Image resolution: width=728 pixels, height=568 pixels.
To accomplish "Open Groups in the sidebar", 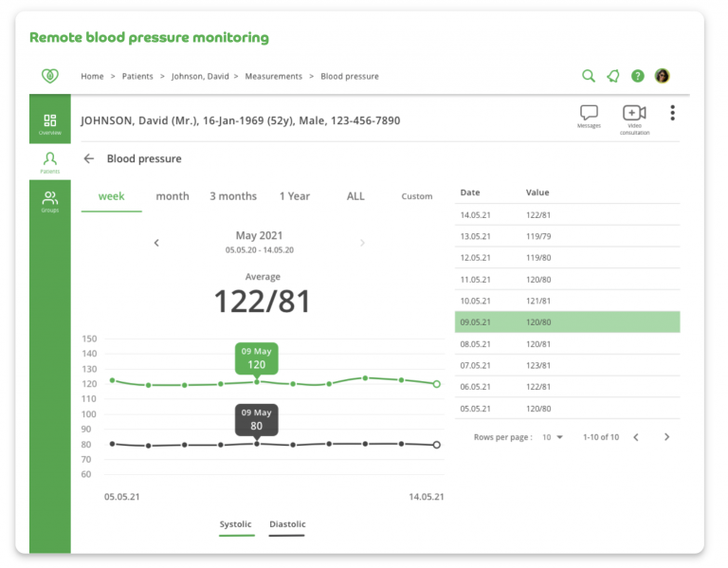I will [x=50, y=201].
